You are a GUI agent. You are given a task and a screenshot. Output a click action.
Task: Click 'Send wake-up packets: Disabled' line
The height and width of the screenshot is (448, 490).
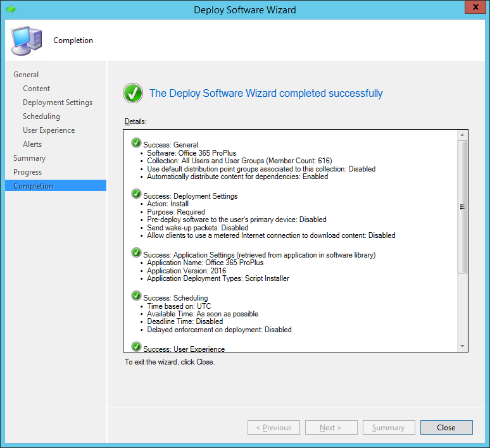click(x=198, y=228)
